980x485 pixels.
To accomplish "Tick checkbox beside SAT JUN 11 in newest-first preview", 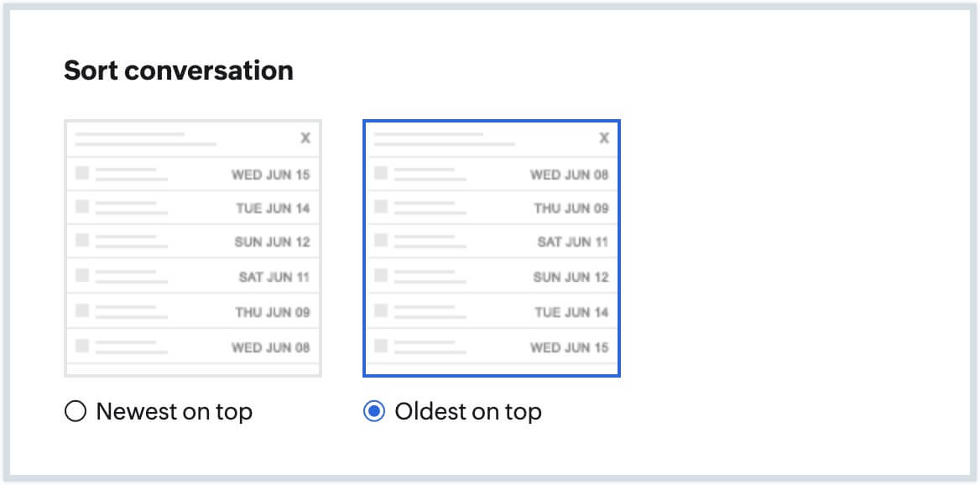I will pos(82,275).
